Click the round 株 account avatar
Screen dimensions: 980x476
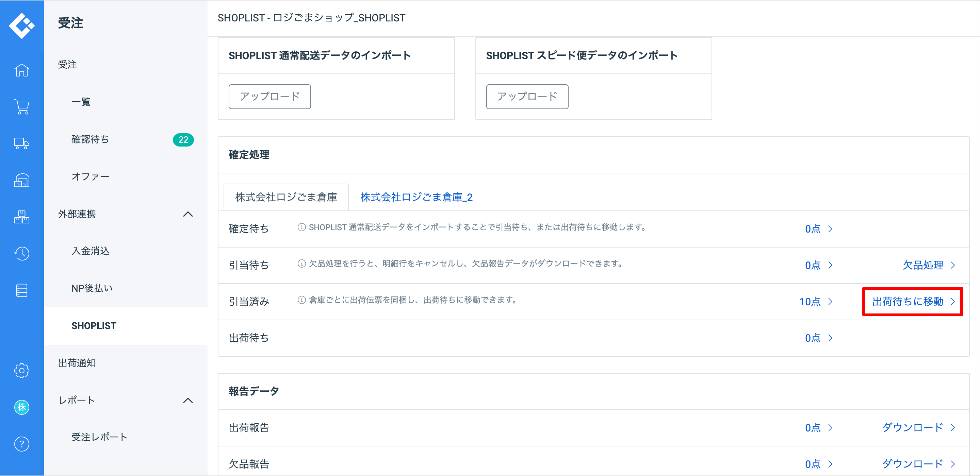(22, 407)
